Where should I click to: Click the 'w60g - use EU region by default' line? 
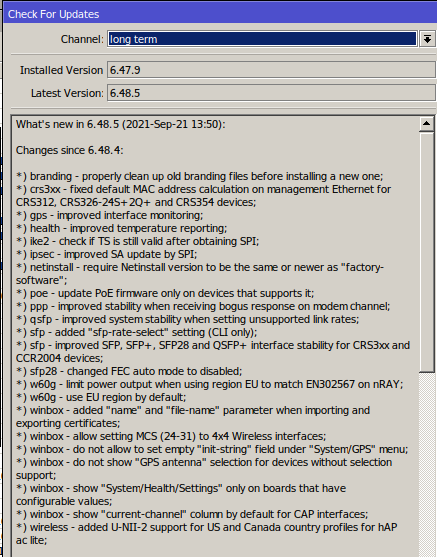coord(101,397)
